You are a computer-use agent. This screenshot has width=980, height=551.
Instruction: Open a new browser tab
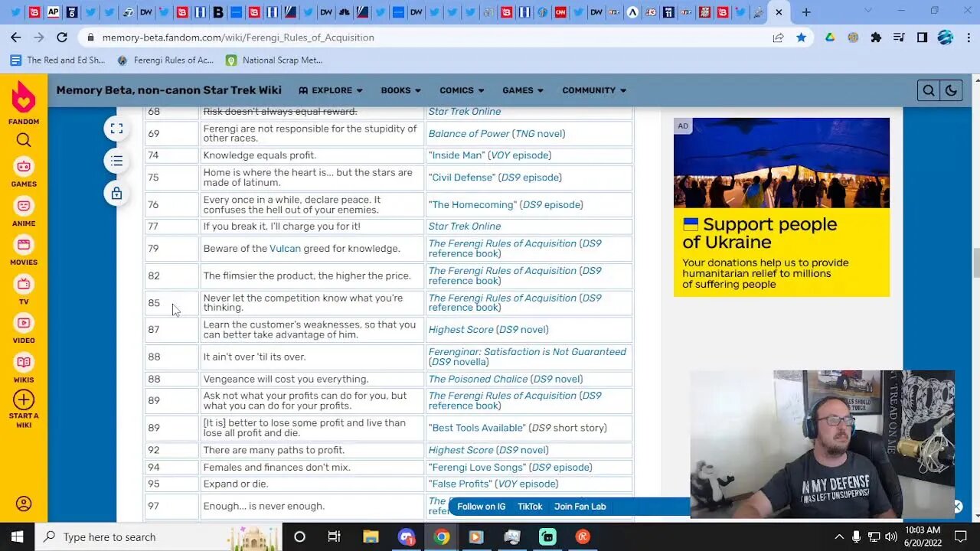805,12
